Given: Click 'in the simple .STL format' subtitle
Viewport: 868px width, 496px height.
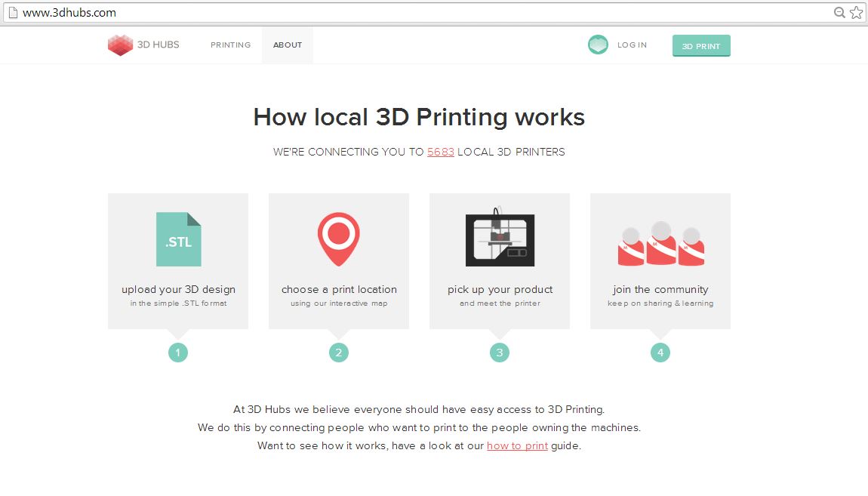Looking at the screenshot, I should click(178, 303).
